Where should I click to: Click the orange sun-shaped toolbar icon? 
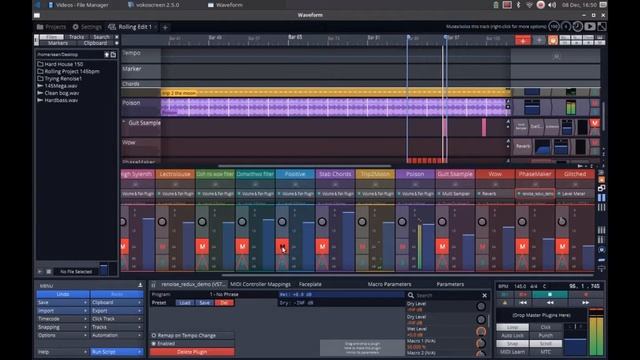(x=553, y=40)
